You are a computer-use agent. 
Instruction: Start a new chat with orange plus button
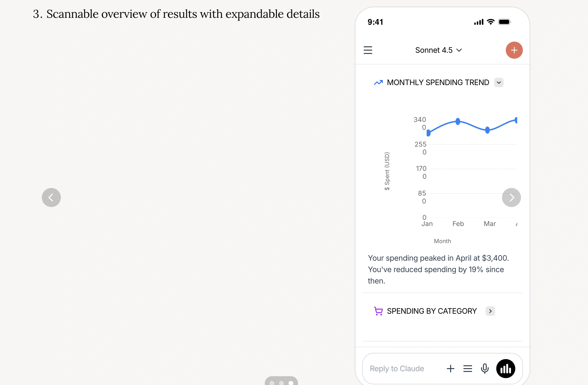(x=514, y=50)
